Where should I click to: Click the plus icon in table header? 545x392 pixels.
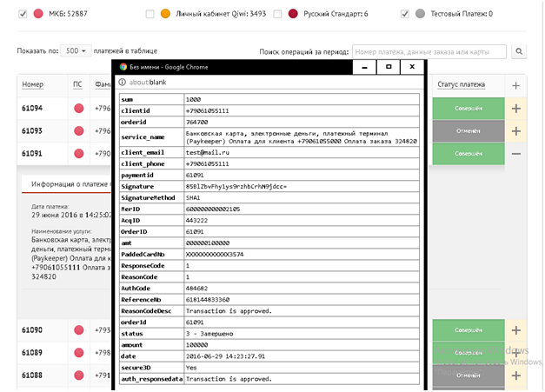click(516, 85)
